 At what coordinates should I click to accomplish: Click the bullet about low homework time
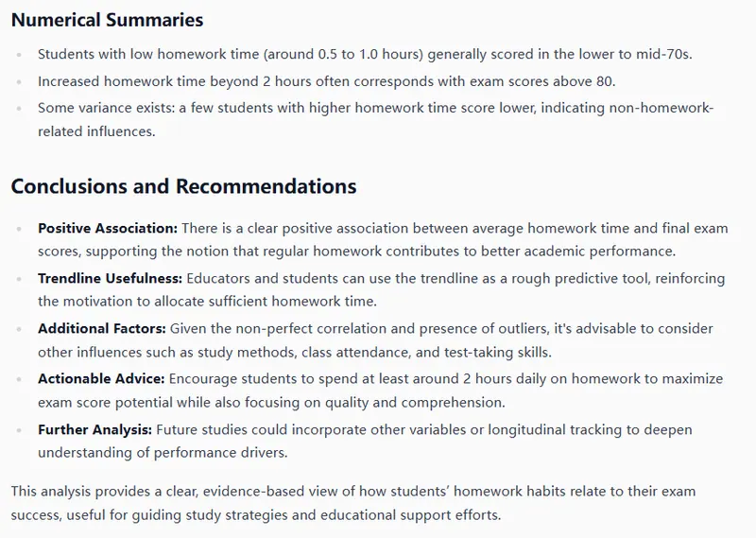[x=364, y=55]
